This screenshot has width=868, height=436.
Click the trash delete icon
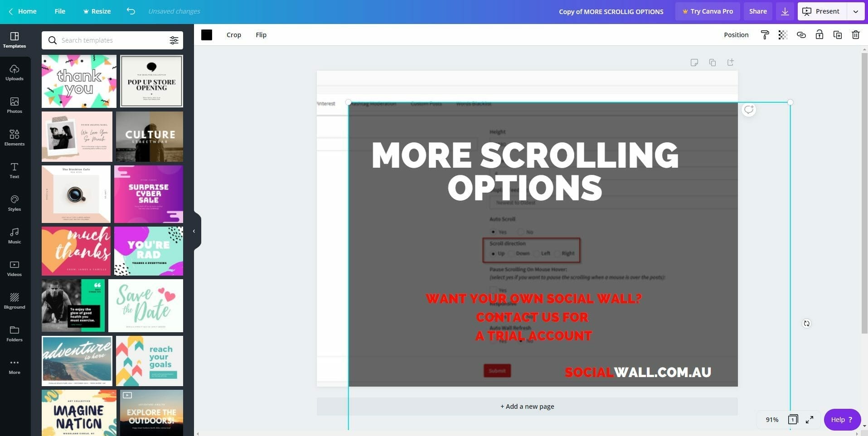coord(855,35)
